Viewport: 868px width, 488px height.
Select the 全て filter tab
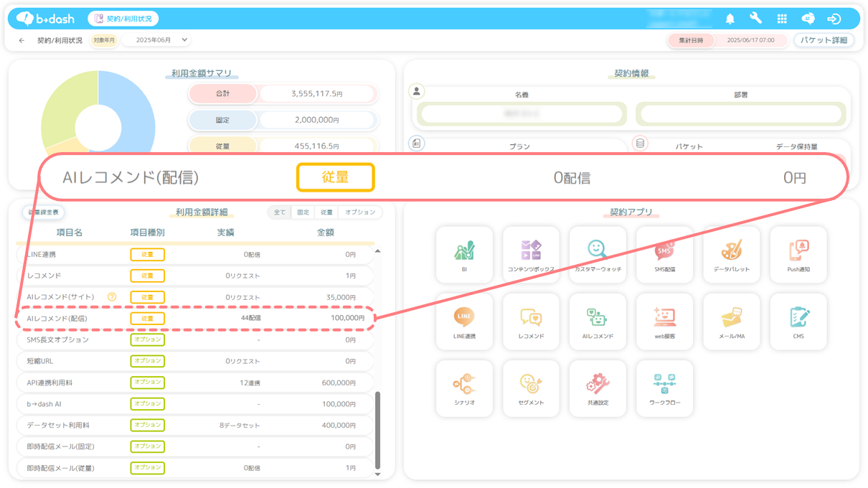(280, 212)
